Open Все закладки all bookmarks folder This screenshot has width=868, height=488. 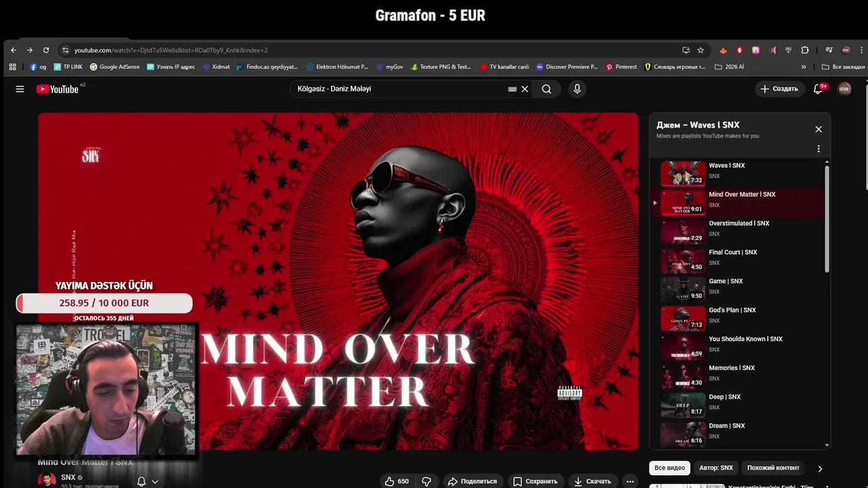tap(843, 67)
